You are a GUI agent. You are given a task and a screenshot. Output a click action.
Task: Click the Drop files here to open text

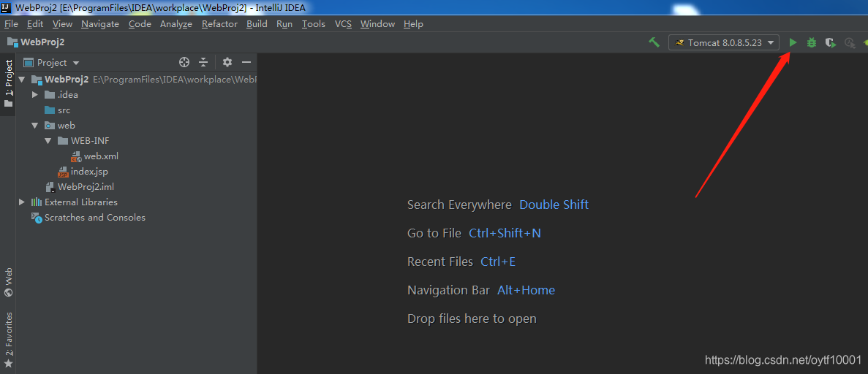click(x=472, y=318)
